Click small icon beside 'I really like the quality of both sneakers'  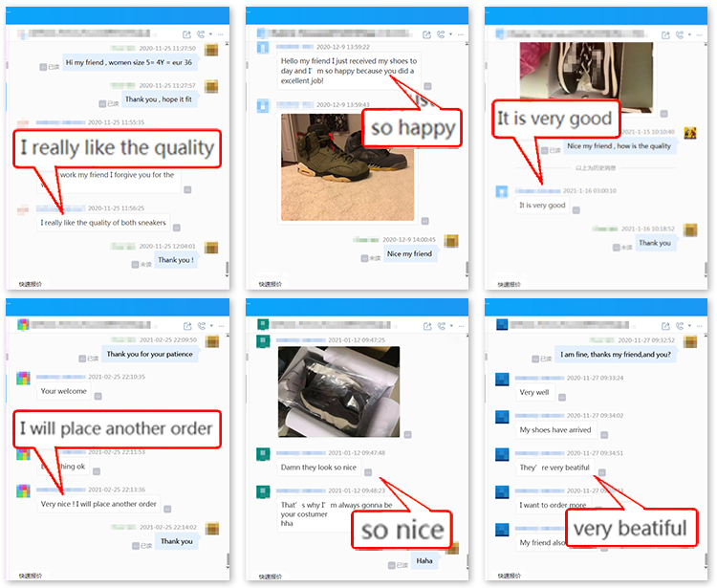177,228
